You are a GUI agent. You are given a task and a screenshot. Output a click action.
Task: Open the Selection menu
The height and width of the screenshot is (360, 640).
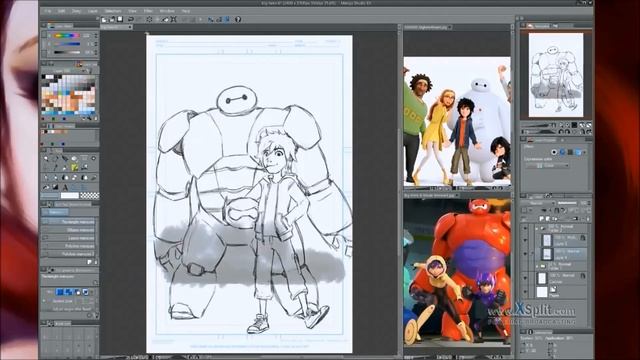tap(113, 11)
